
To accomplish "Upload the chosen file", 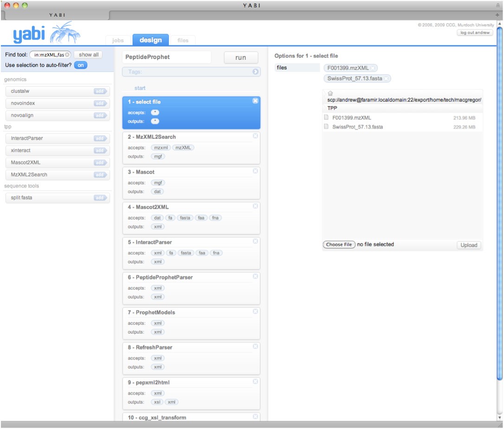I will click(x=469, y=245).
